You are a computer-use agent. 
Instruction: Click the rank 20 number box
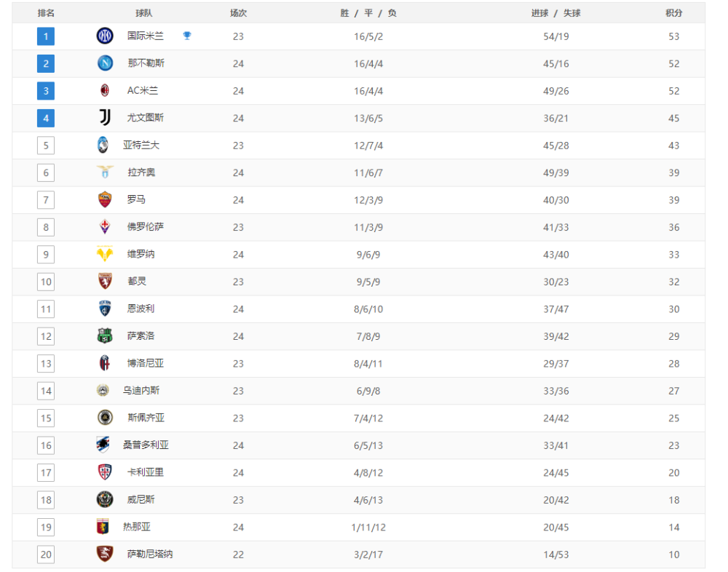46,555
